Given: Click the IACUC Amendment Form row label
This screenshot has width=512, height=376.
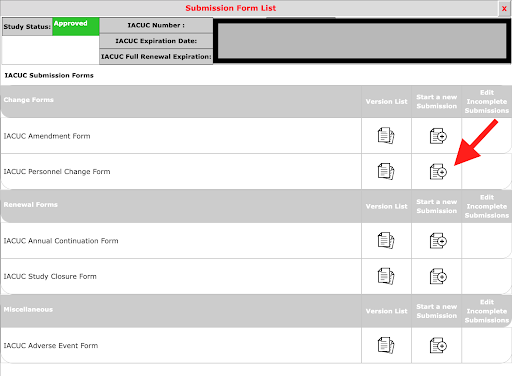Looking at the screenshot, I should 47,136.
